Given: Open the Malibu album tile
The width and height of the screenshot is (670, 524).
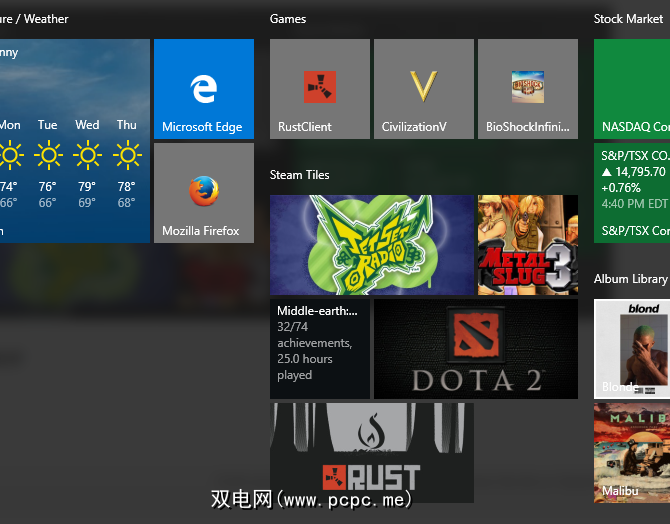Looking at the screenshot, I should 632,453.
